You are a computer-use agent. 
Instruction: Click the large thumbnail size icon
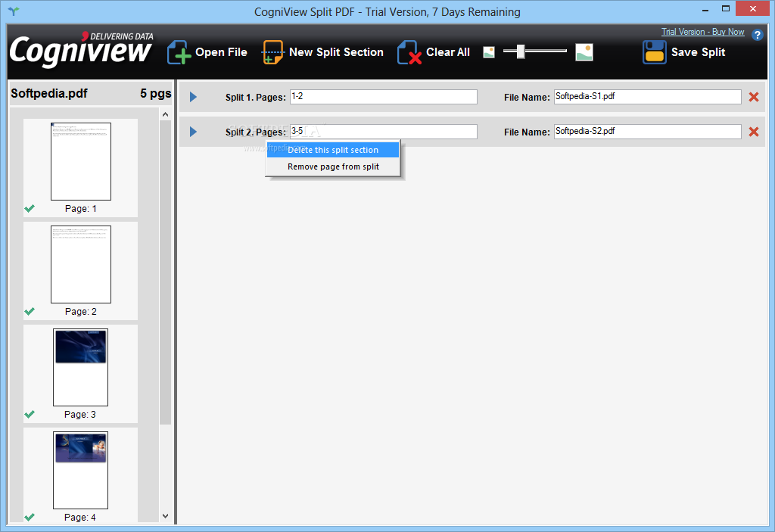tap(584, 52)
